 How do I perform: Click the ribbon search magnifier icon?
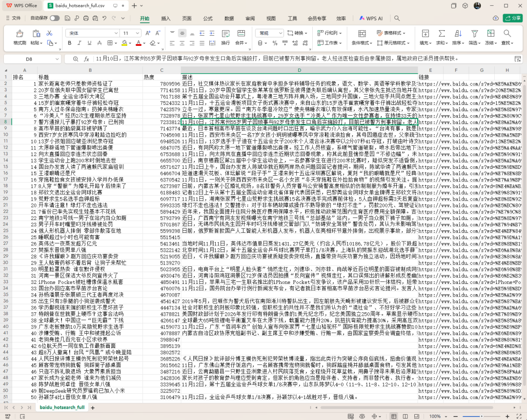[x=397, y=18]
